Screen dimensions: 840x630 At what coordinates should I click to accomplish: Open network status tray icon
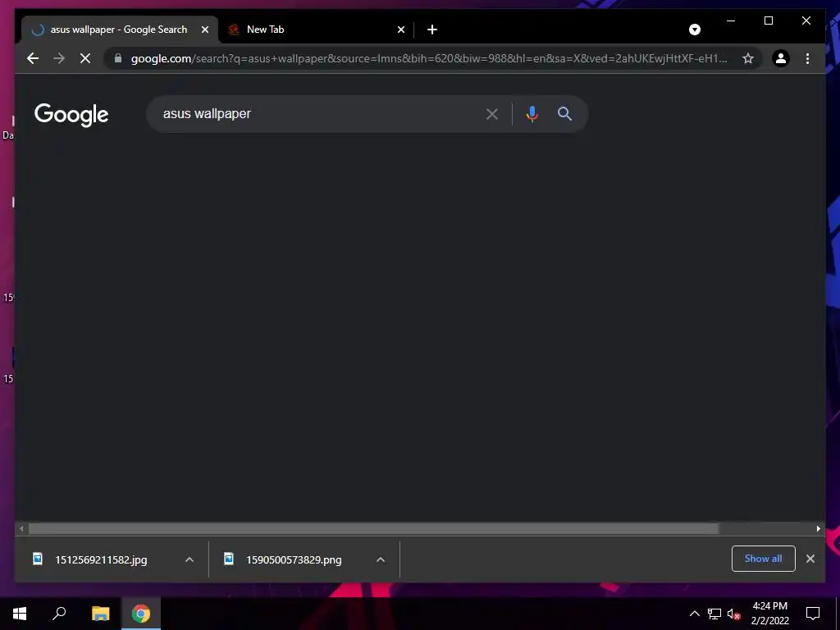click(x=714, y=614)
